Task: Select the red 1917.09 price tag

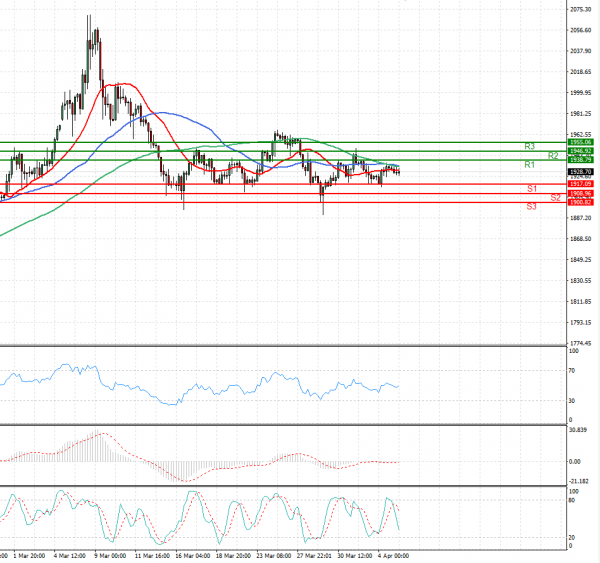Action: coord(580,184)
